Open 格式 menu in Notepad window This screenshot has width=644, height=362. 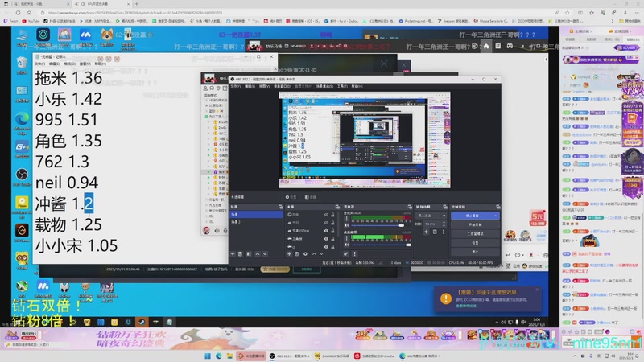(69, 64)
